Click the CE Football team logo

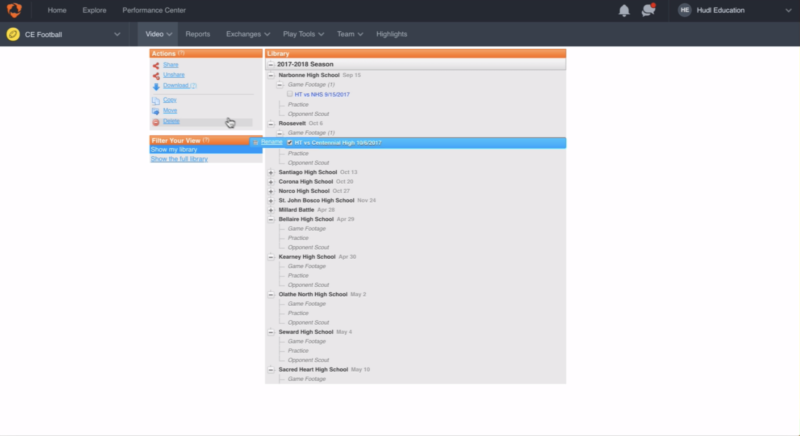12,34
